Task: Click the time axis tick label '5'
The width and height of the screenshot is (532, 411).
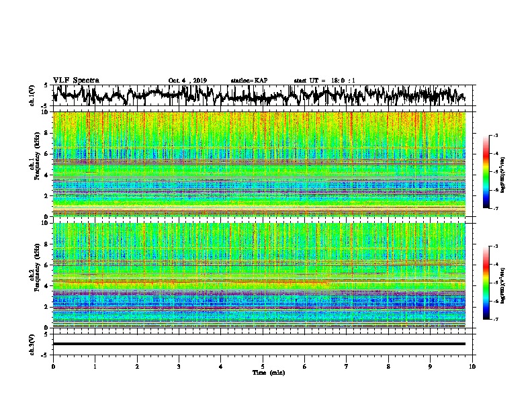Action: 263,367
